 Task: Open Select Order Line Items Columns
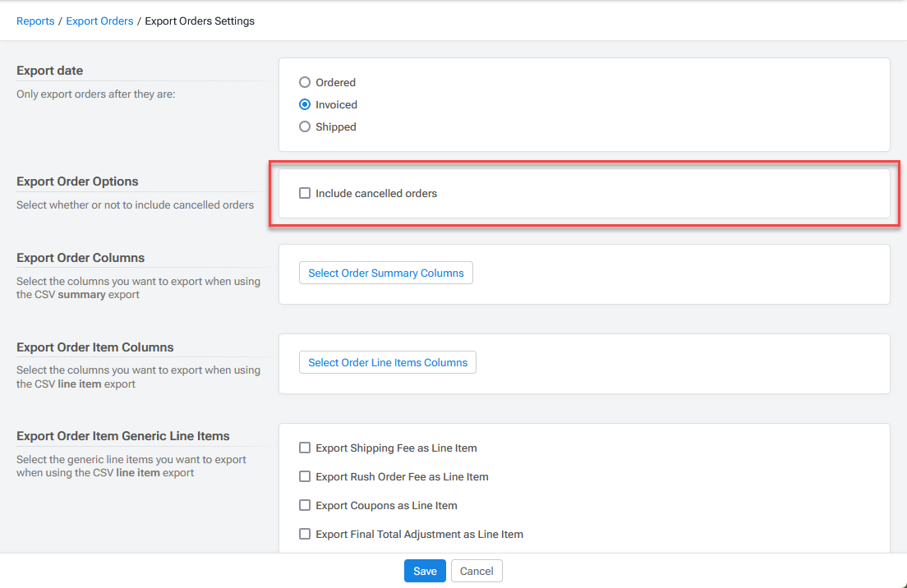tap(388, 362)
